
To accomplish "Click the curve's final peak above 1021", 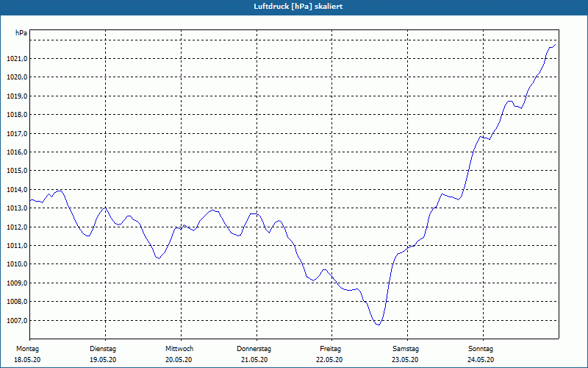I will tap(555, 45).
